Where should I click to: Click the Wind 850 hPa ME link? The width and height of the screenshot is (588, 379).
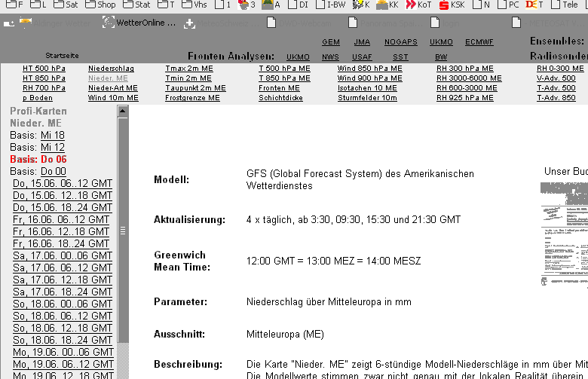tap(369, 68)
